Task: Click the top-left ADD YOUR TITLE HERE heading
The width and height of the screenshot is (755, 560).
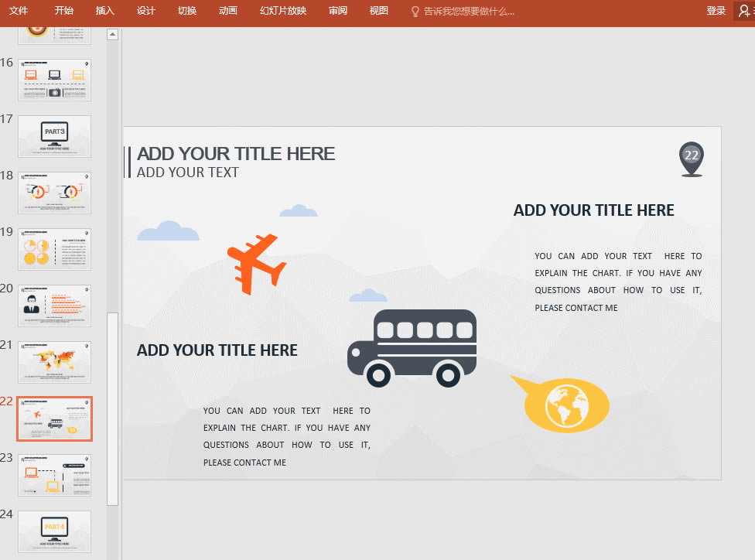Action: (236, 153)
